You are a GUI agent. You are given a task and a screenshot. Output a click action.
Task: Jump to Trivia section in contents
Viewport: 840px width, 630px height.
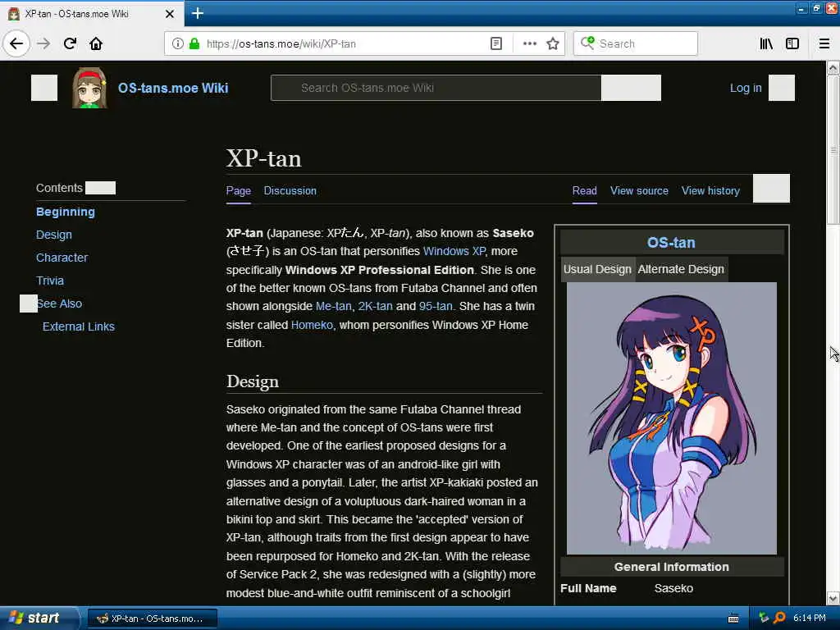50,281
